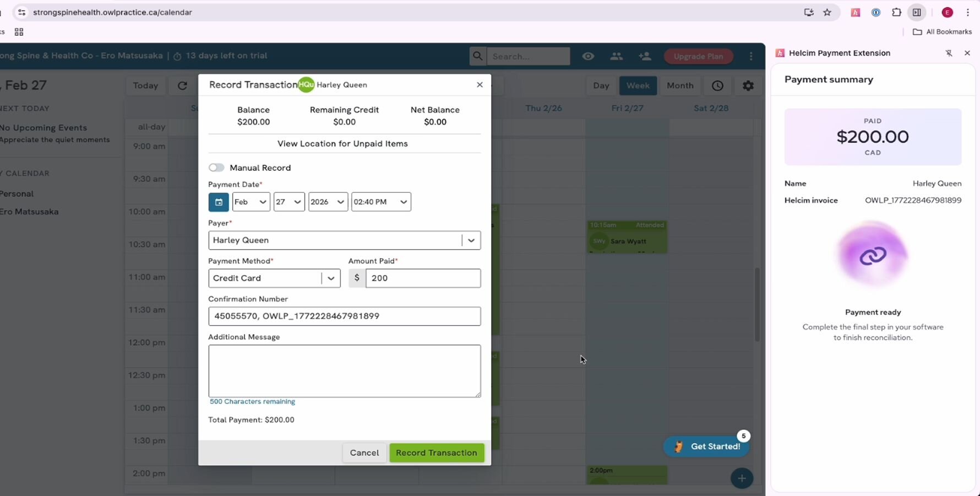Select the payment time 02:40 PM dropdown
This screenshot has width=980, height=496.
(x=380, y=202)
